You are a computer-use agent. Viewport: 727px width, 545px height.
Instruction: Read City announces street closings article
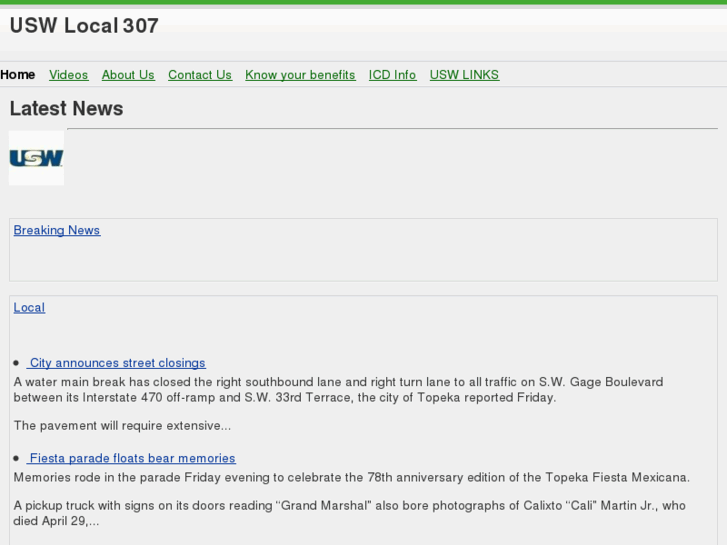[116, 363]
